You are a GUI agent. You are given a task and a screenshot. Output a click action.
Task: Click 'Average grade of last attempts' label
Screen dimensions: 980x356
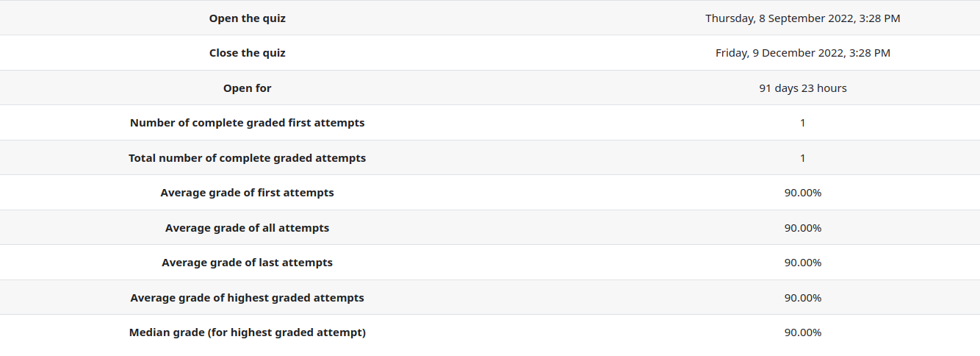pyautogui.click(x=248, y=263)
